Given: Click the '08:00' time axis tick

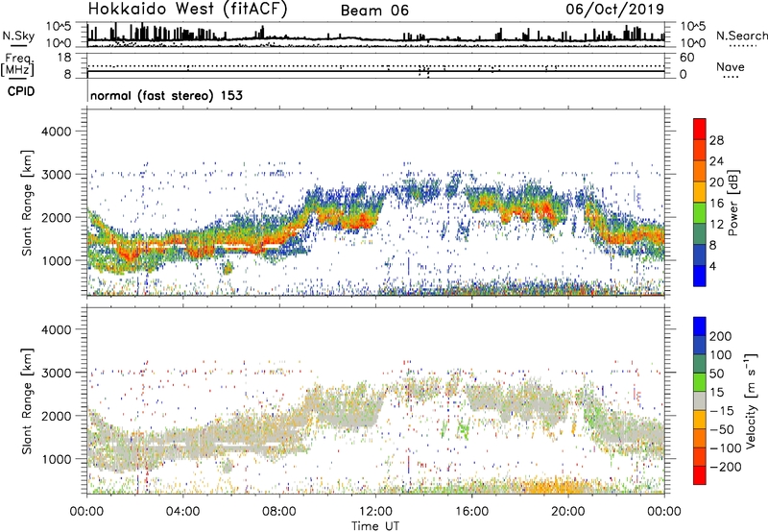Looking at the screenshot, I should (x=279, y=512).
